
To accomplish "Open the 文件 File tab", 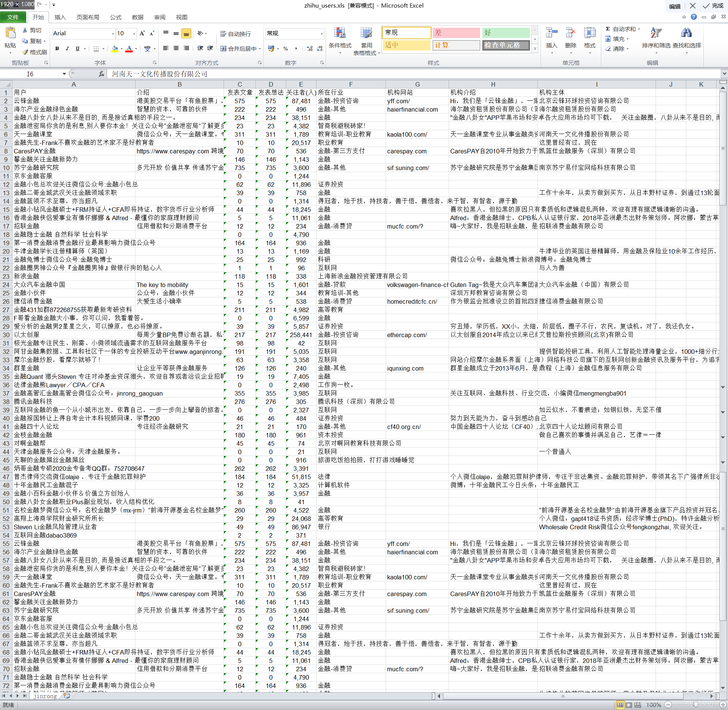I will click(x=13, y=17).
